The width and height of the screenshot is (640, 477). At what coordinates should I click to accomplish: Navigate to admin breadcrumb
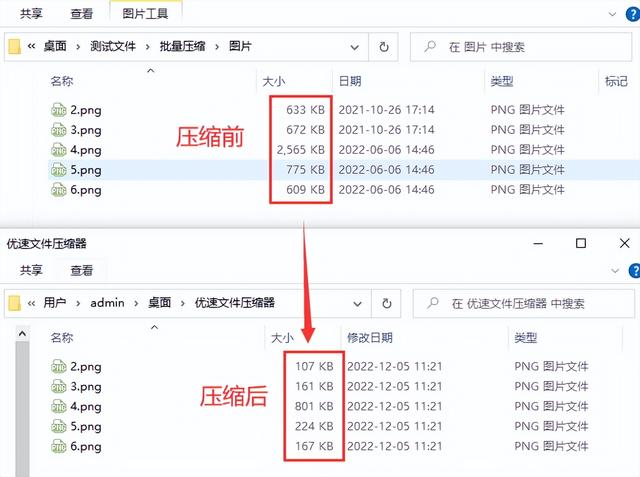107,303
